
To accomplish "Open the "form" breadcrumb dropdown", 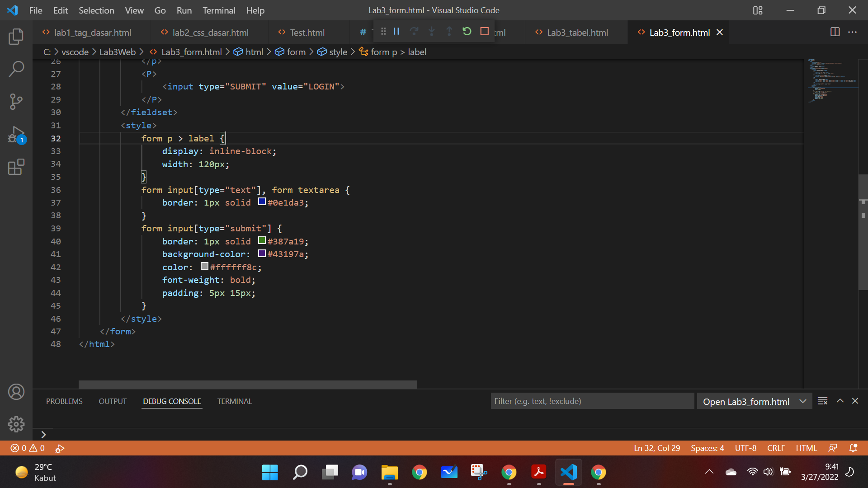I will coord(296,52).
